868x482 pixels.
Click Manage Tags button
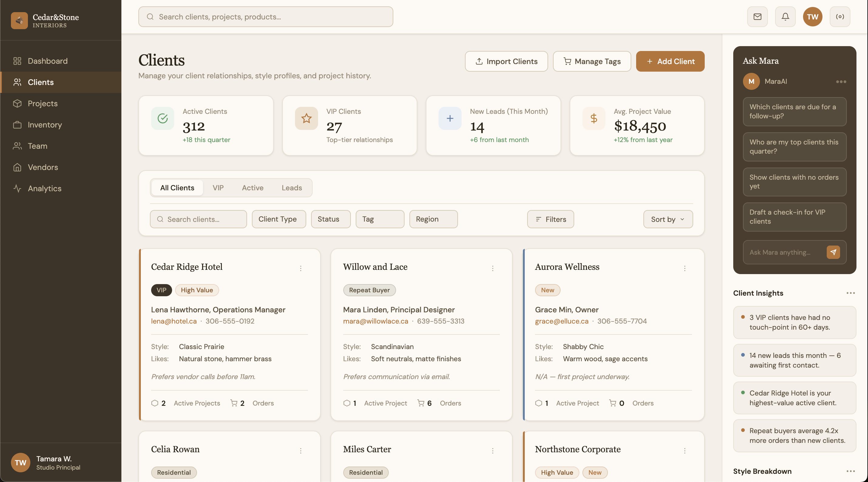[x=592, y=61]
